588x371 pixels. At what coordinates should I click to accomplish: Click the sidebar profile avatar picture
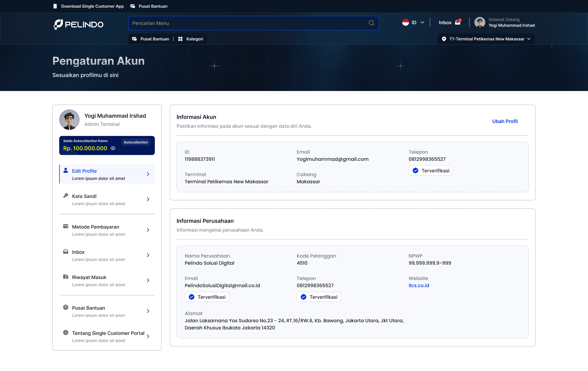click(69, 120)
